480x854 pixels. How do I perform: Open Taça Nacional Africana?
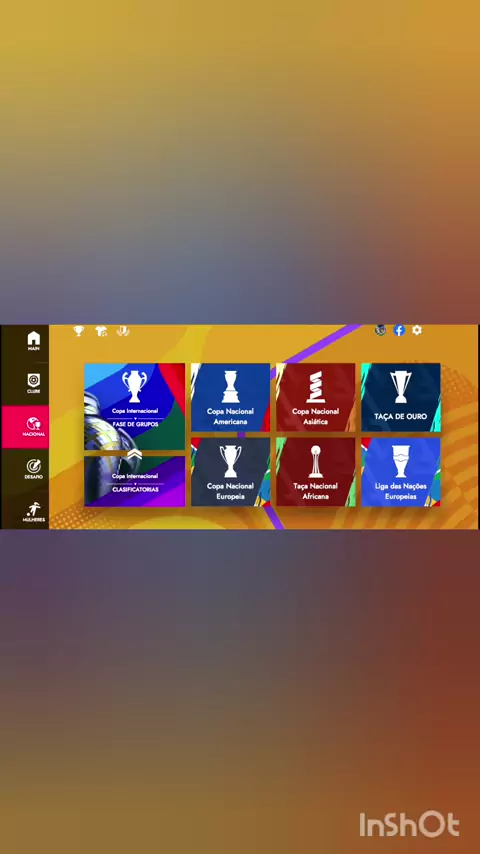click(315, 472)
